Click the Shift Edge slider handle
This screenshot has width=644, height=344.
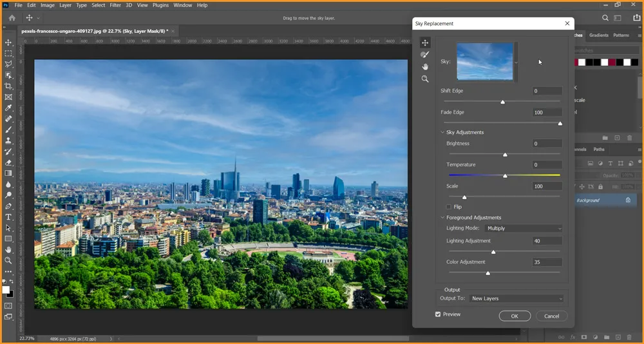[502, 102]
